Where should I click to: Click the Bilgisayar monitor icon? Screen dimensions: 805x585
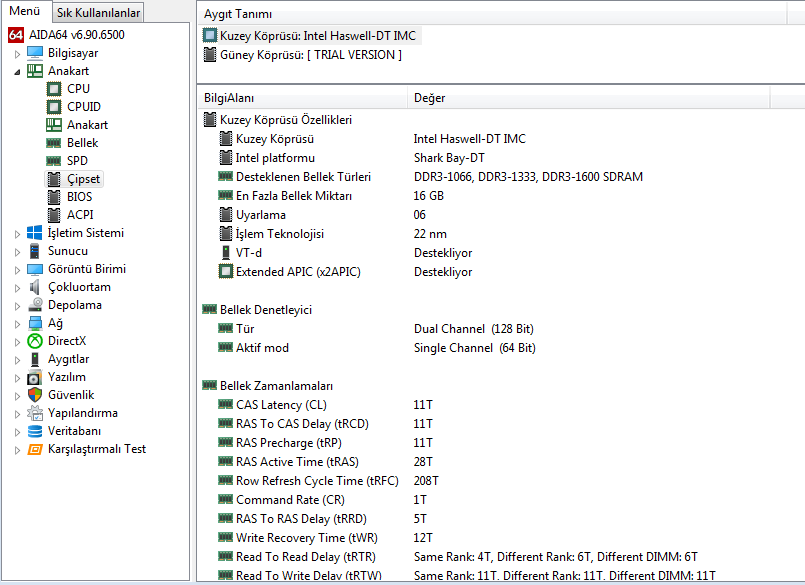click(35, 53)
